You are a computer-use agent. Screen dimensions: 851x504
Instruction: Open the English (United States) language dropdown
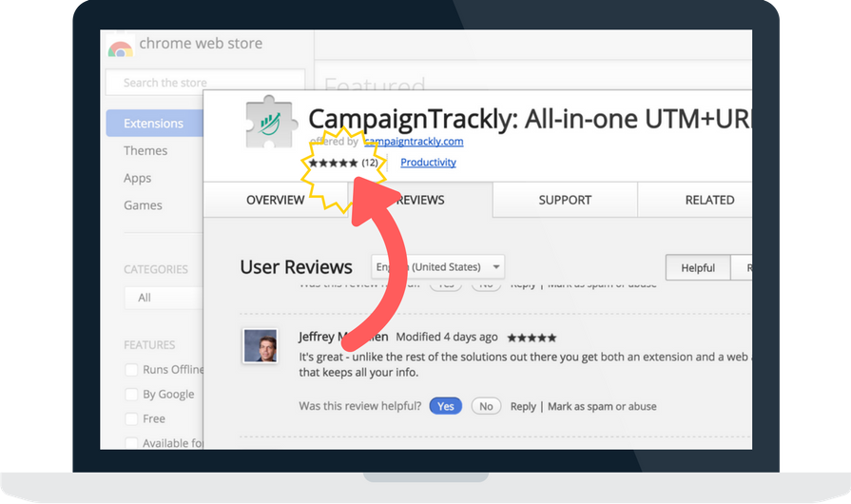(438, 267)
